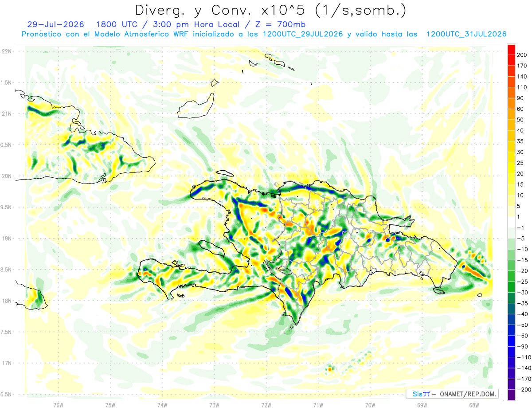Click the 70W longitude label
532x411 pixels.
click(x=370, y=405)
